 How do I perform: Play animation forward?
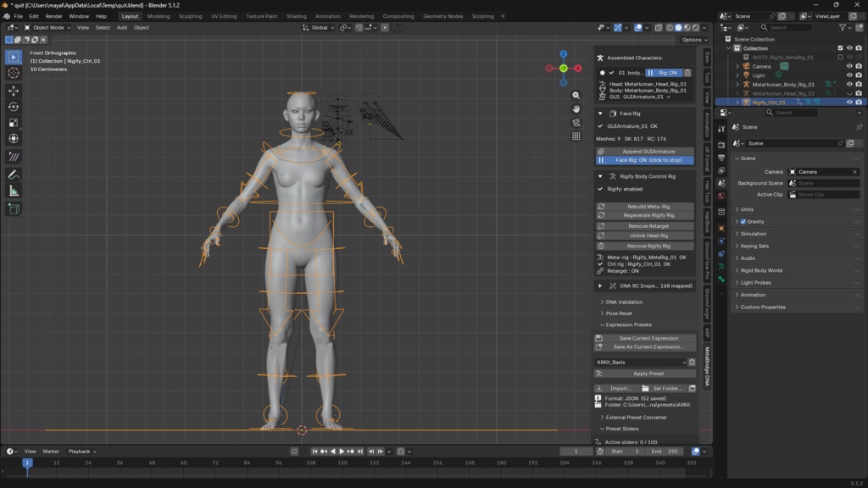(x=342, y=452)
